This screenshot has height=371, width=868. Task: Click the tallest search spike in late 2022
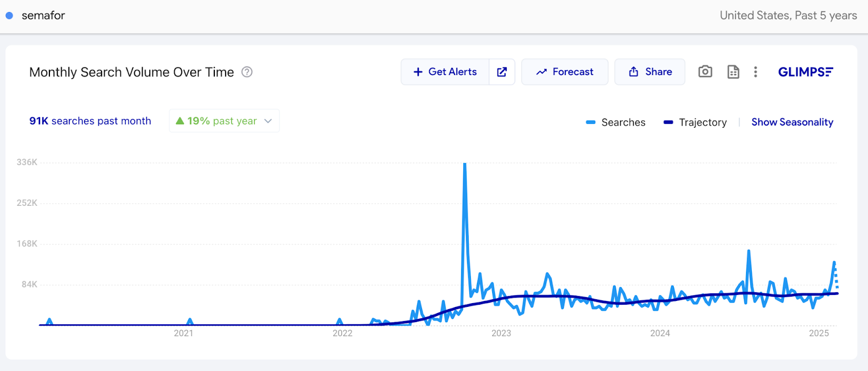(x=465, y=165)
